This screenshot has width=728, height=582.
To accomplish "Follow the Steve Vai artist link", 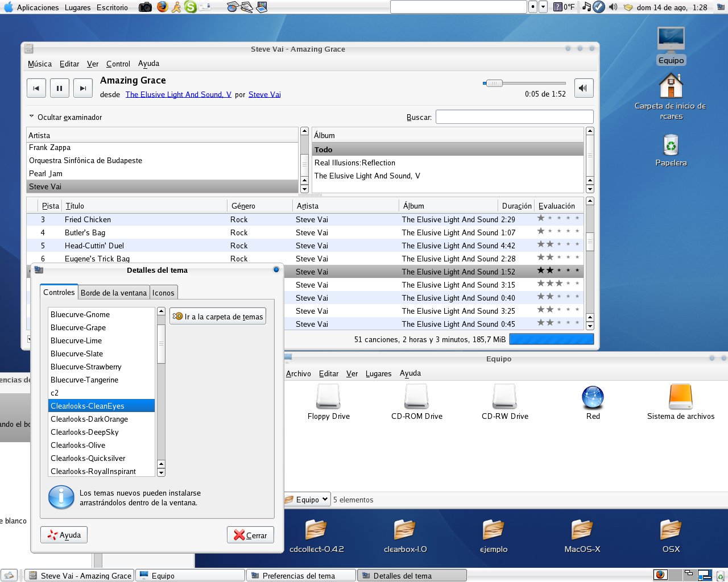I will tap(264, 94).
